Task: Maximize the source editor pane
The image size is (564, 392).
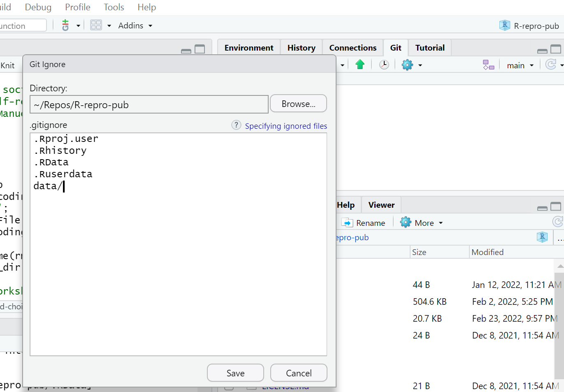Action: pyautogui.click(x=200, y=49)
